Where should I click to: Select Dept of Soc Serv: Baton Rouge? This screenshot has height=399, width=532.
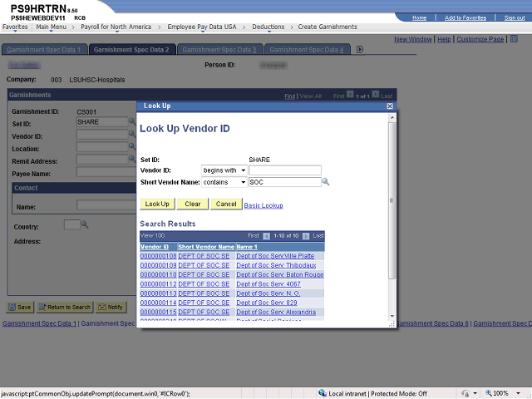280,274
